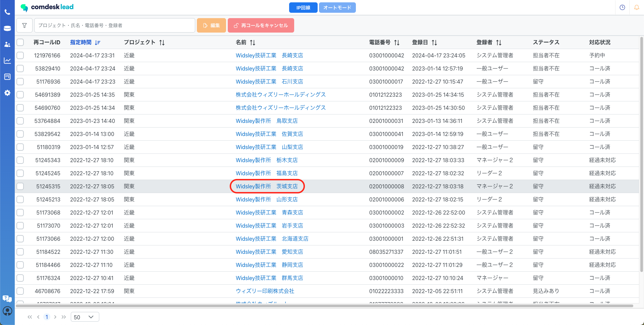Sort by 名前 column arrows
This screenshot has height=325, width=644.
(x=253, y=43)
